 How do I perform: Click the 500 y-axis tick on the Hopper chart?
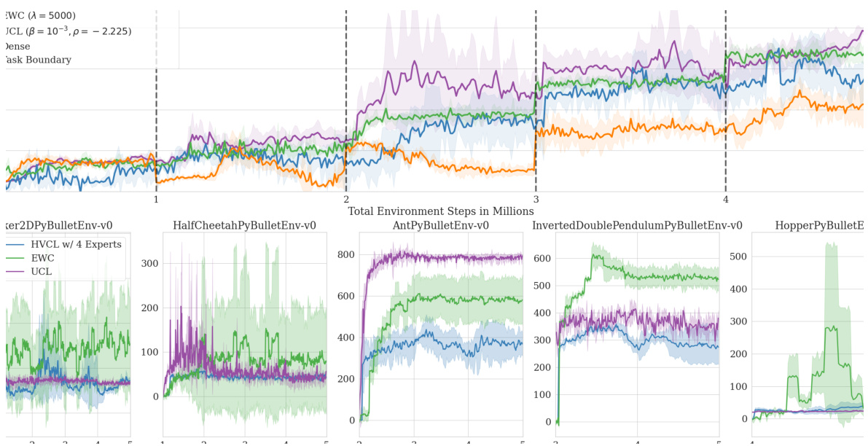point(738,257)
